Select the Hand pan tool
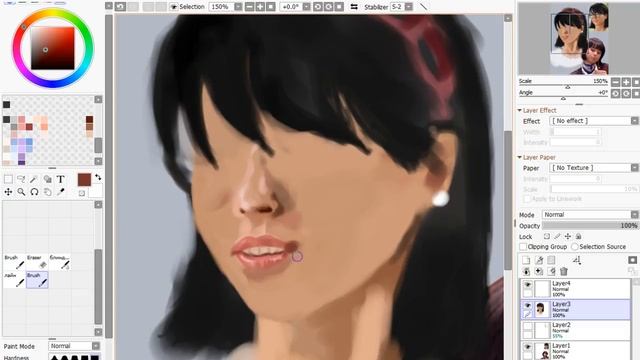 [47, 192]
